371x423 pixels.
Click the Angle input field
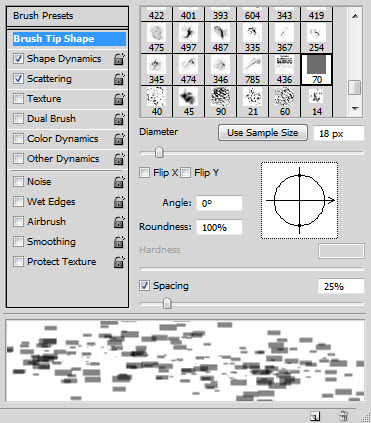(x=219, y=203)
